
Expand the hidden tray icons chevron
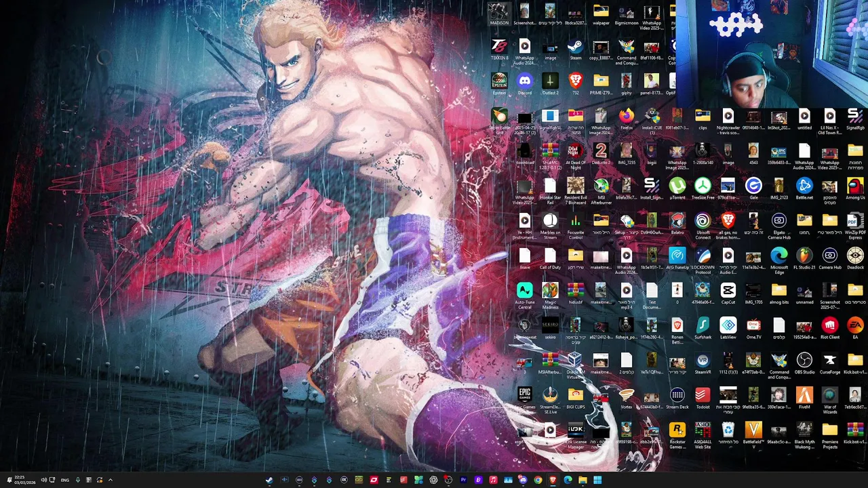coord(110,480)
